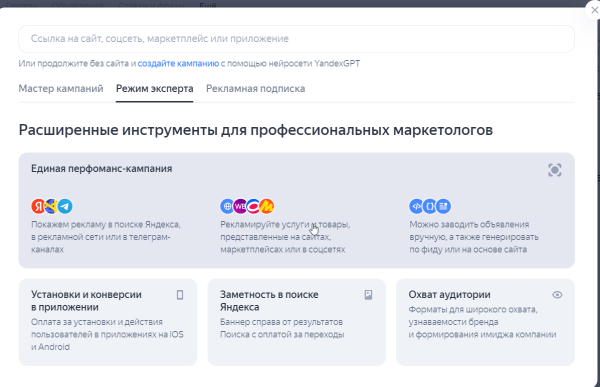Click the code brackets icon for manual ads

click(x=416, y=206)
